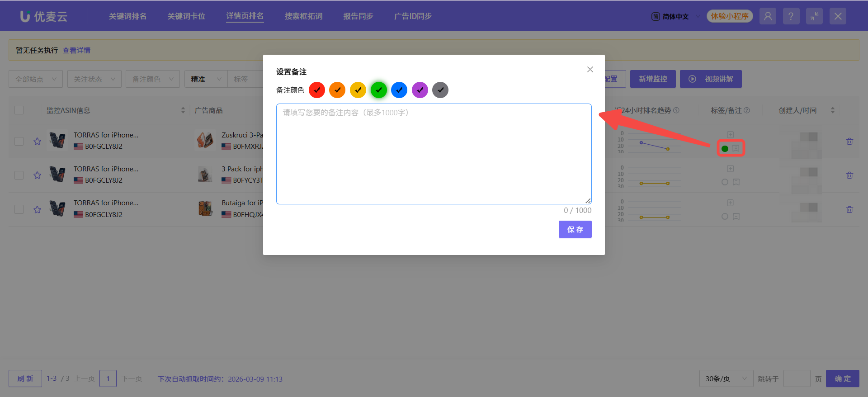Viewport: 868px width, 397px height.
Task: Click the collapse window icon in header
Action: click(x=814, y=16)
